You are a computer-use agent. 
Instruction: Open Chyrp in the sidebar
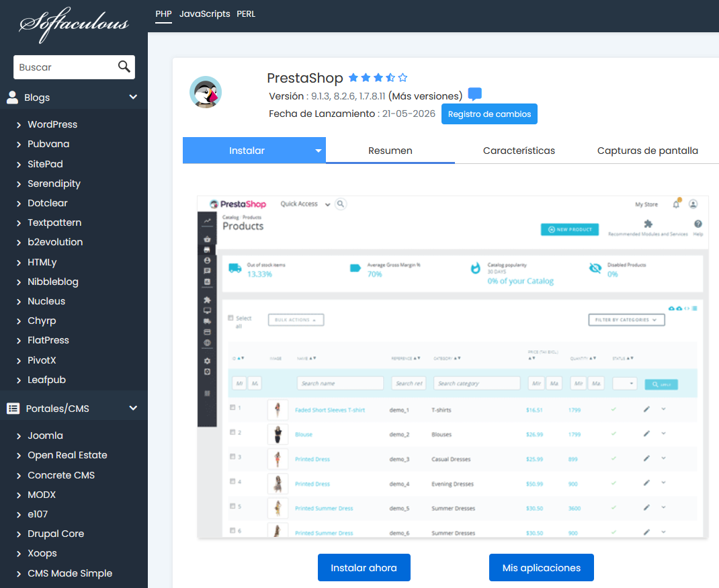(x=42, y=321)
